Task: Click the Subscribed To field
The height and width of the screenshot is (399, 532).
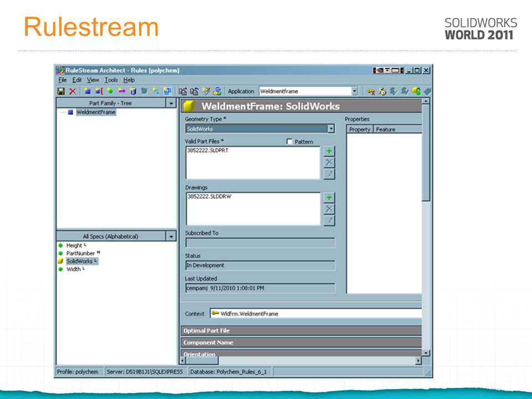Action: tap(260, 243)
